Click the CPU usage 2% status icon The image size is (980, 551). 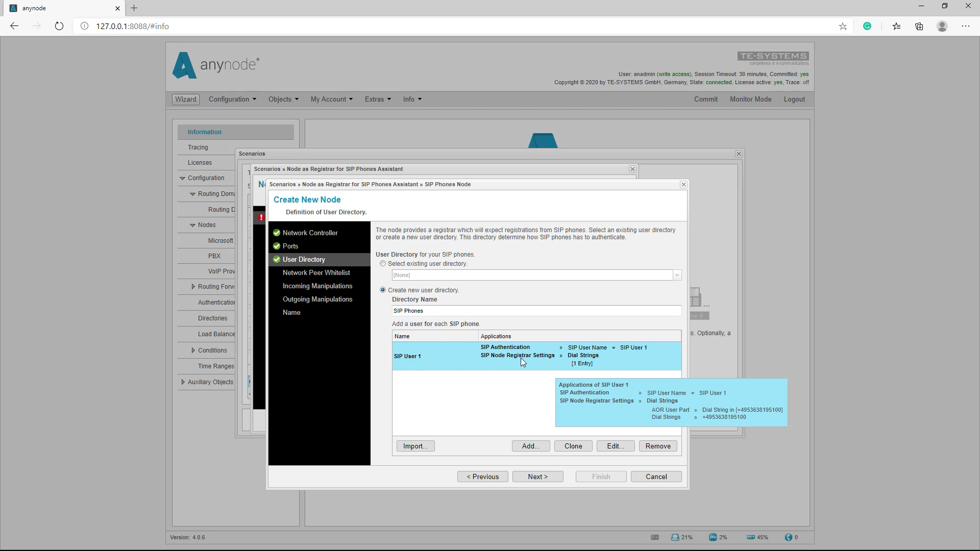[713, 537]
